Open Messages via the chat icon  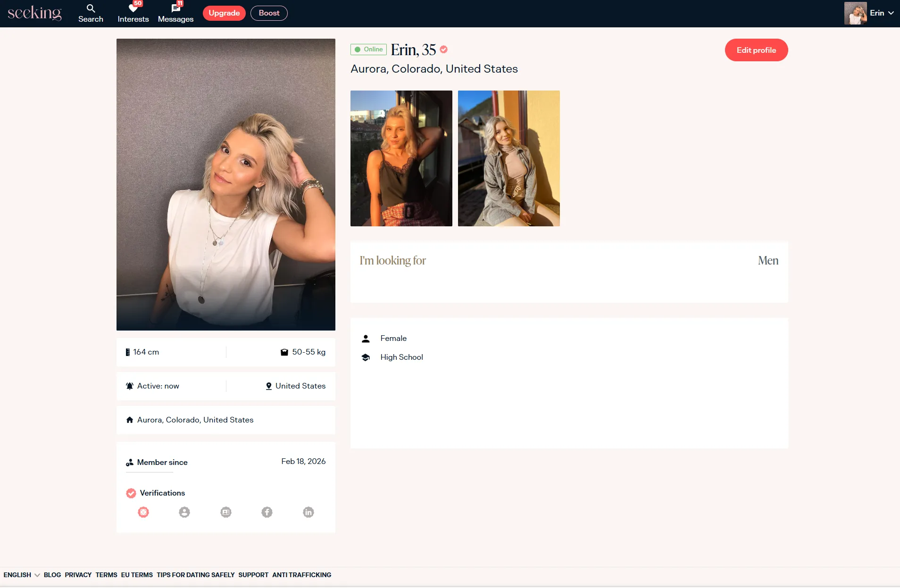point(175,8)
